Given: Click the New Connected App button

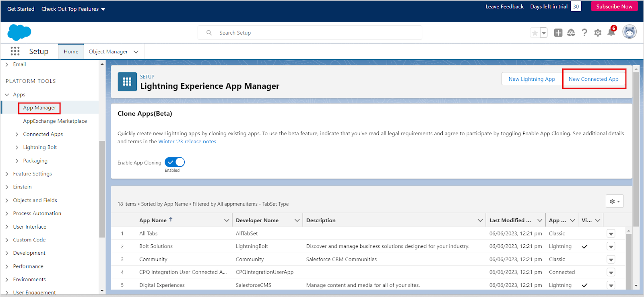Looking at the screenshot, I should [593, 79].
